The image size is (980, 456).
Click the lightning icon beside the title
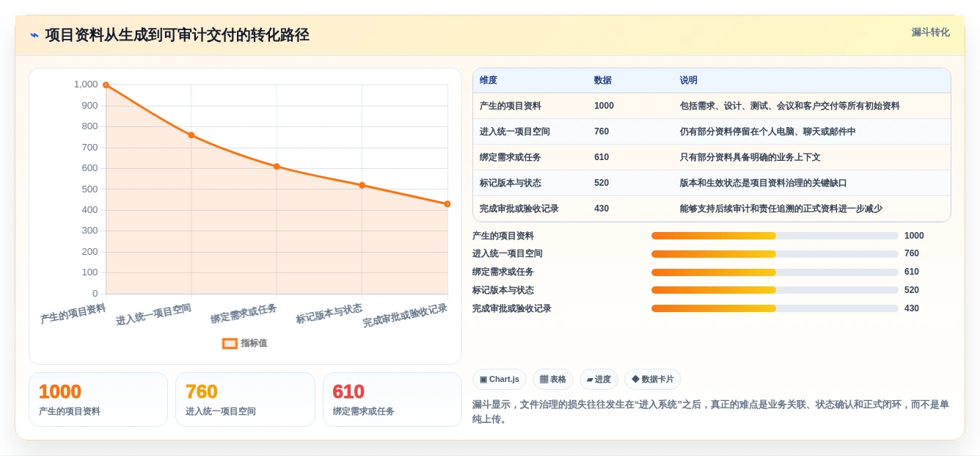(x=34, y=35)
